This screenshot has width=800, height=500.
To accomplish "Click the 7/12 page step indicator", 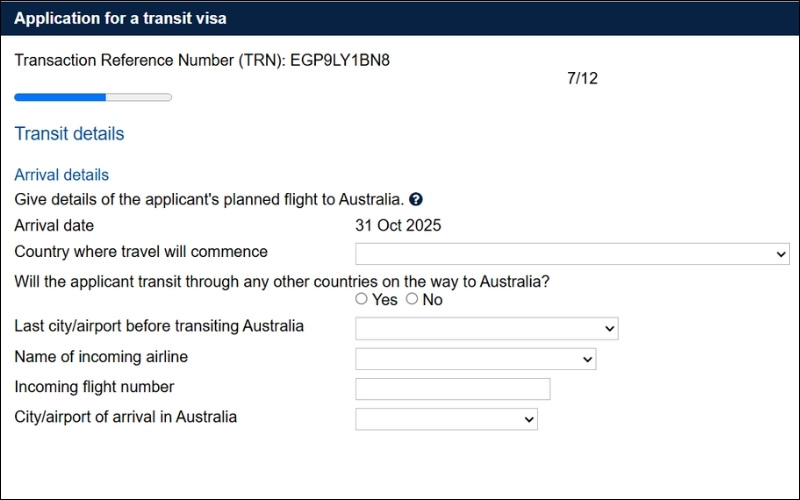I will [582, 78].
